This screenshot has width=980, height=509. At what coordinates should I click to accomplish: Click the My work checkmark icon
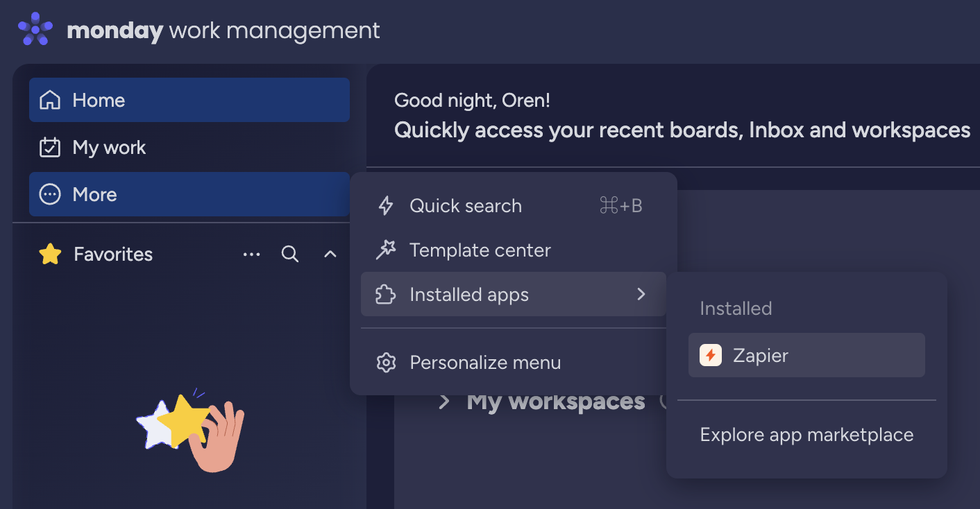point(49,147)
